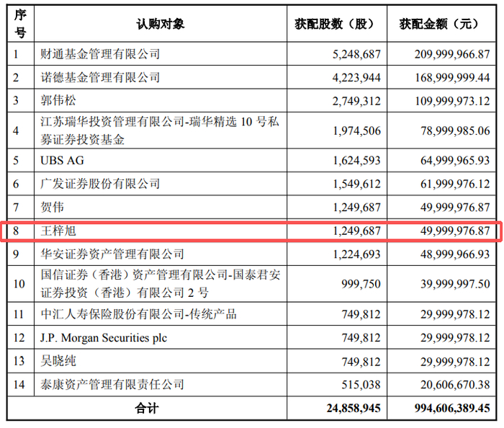Click the 合计 total label

click(x=147, y=408)
